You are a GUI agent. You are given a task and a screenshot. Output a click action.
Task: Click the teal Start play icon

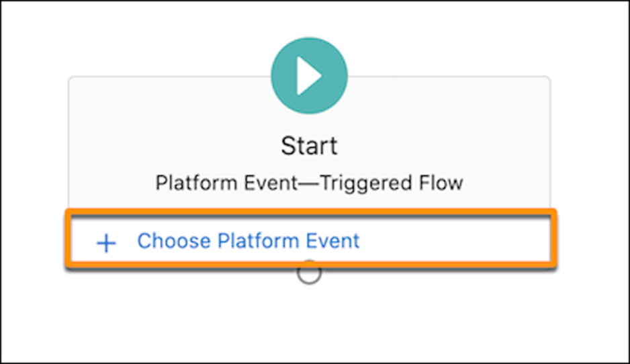pos(309,75)
